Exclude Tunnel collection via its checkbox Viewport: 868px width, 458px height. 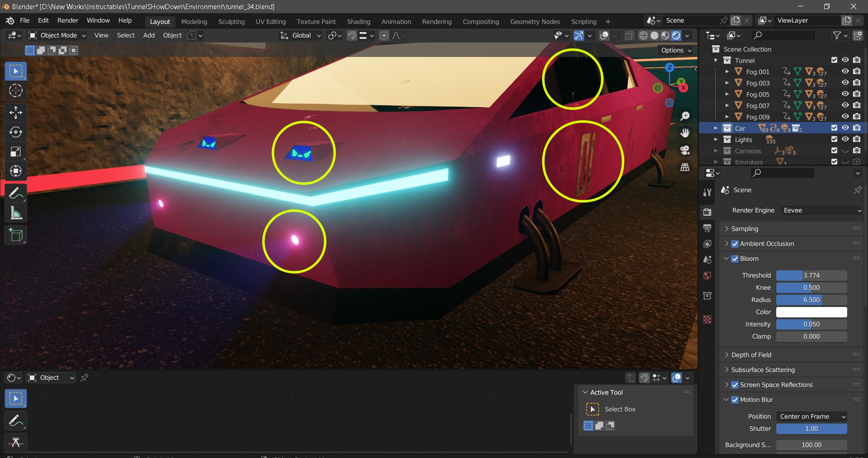click(x=834, y=60)
